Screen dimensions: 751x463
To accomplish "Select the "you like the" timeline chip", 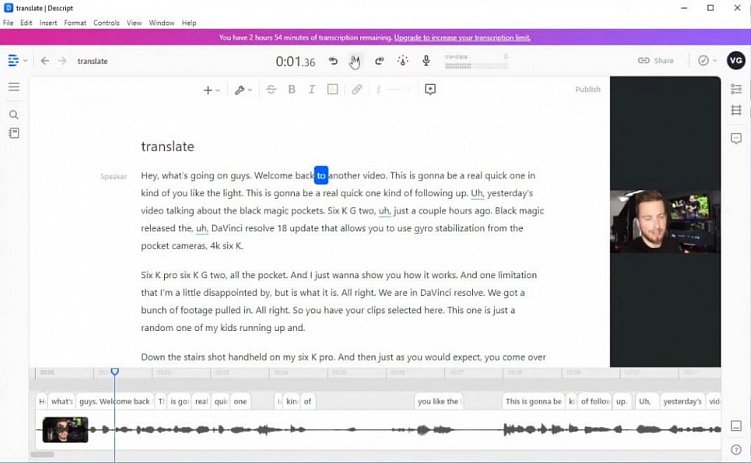I will [438, 401].
